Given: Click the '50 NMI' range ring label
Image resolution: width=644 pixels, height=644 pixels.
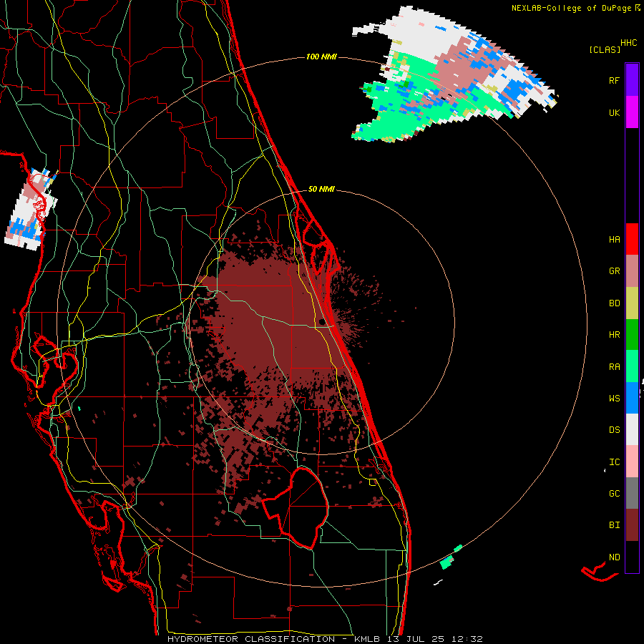Looking at the screenshot, I should coord(321,190).
